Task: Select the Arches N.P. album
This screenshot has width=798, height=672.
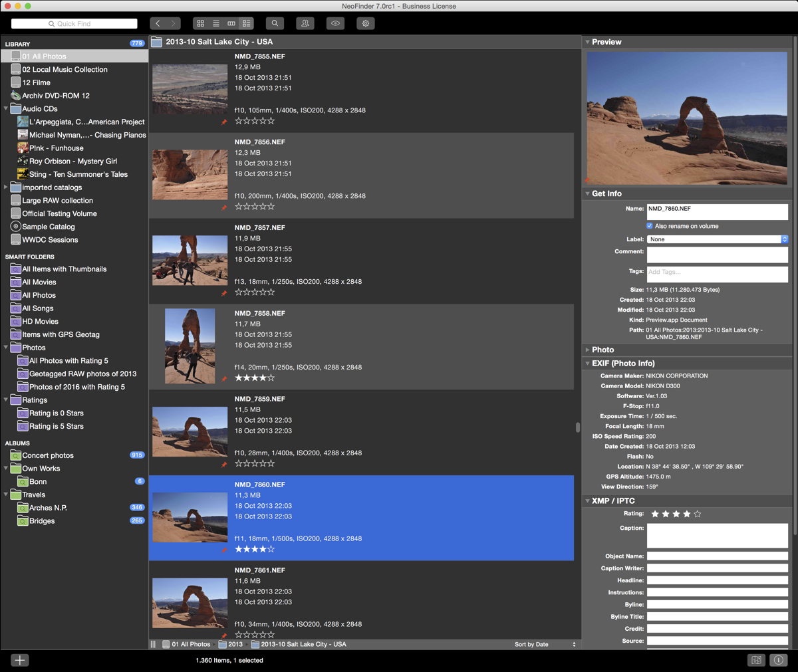Action: (x=48, y=508)
